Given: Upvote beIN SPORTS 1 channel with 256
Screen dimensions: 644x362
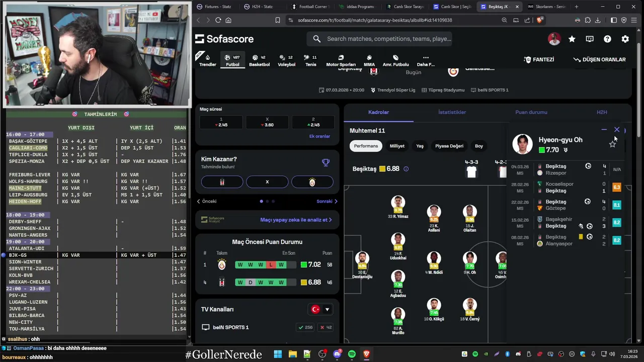Looking at the screenshot, I should [305, 327].
